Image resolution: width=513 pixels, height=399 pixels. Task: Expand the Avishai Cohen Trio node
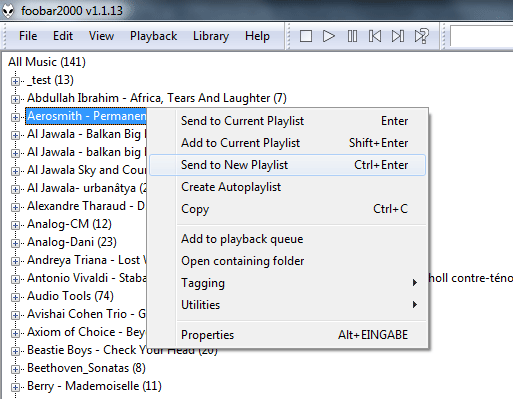(15, 315)
